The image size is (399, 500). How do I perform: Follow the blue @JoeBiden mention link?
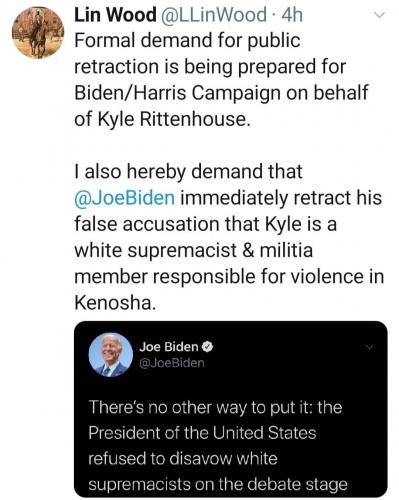point(124,198)
